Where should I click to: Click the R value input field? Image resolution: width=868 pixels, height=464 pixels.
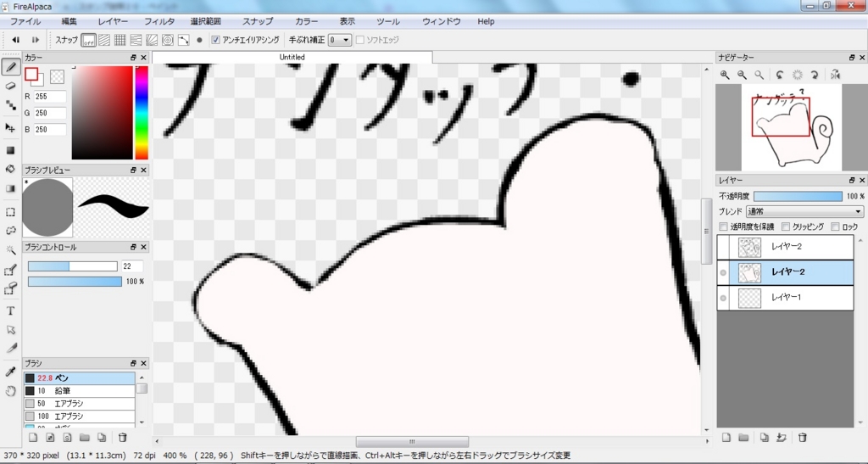point(50,97)
